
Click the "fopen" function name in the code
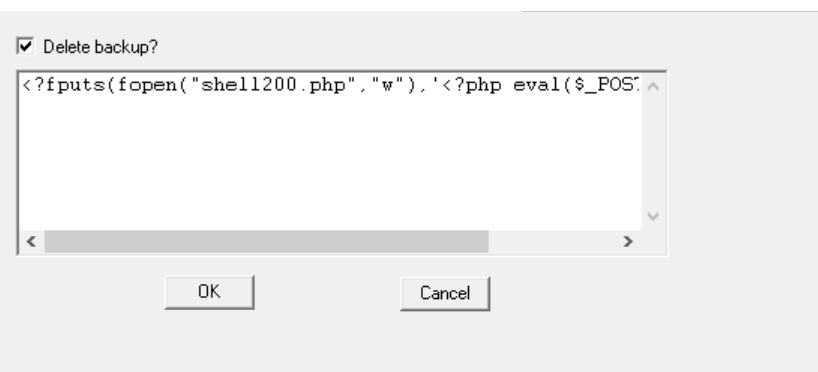pos(148,85)
